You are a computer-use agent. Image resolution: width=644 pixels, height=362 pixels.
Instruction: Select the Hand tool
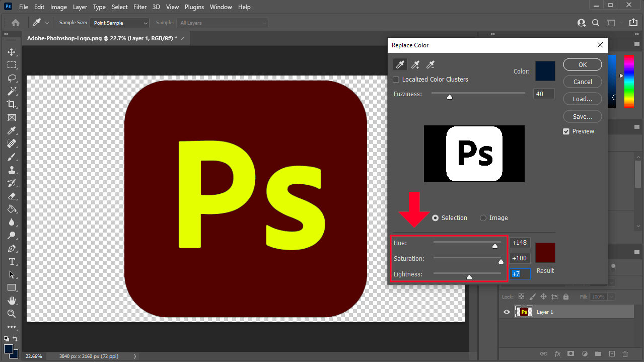(12, 301)
